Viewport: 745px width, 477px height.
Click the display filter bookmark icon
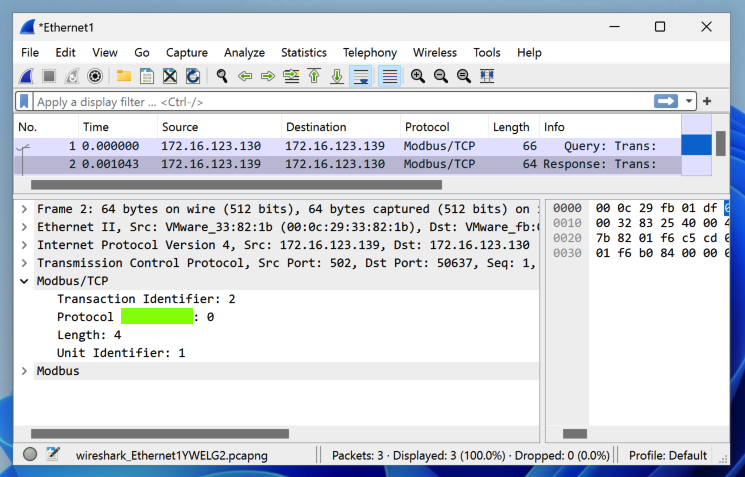click(x=24, y=102)
